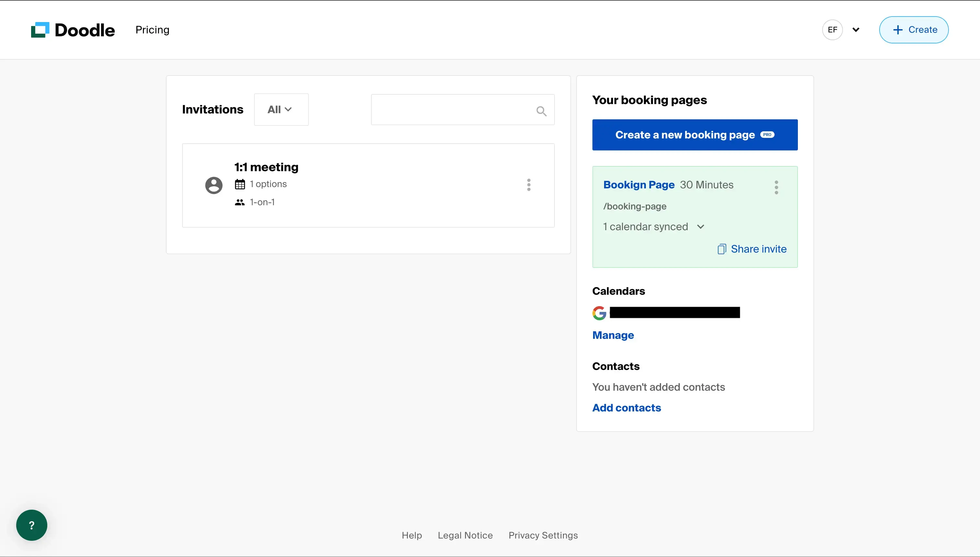Click the three-dot menu icon on 1:1 meeting

(x=528, y=184)
